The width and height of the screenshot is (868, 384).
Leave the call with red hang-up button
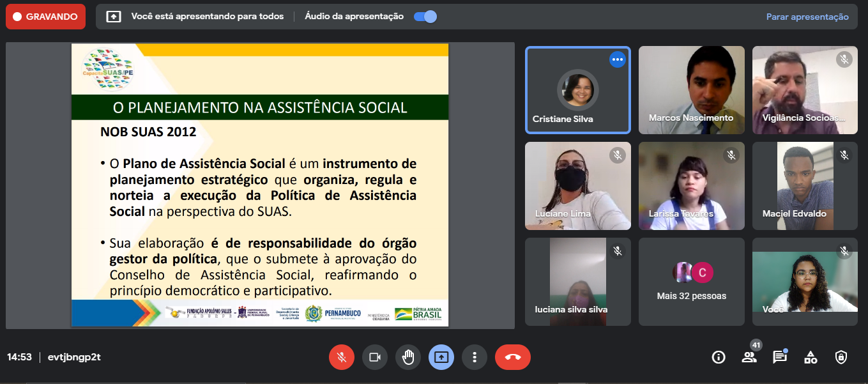pos(512,357)
